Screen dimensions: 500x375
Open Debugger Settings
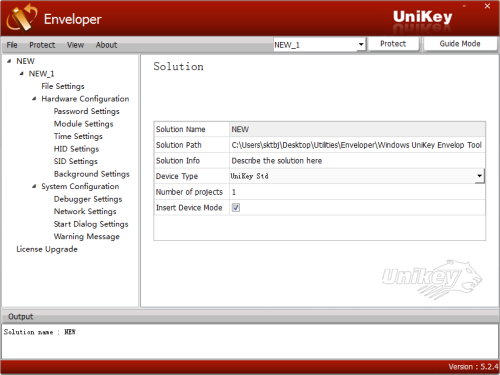click(x=88, y=199)
